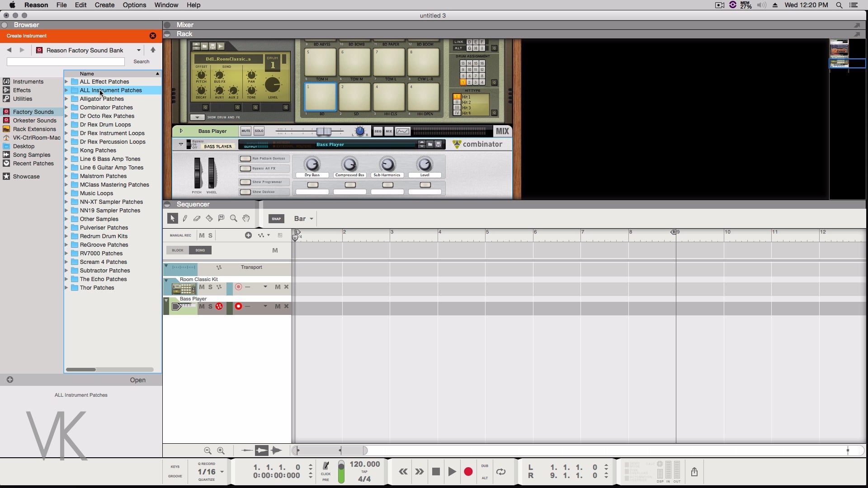
Task: Select the Magnify tool in sequencer toolbar
Action: [234, 219]
